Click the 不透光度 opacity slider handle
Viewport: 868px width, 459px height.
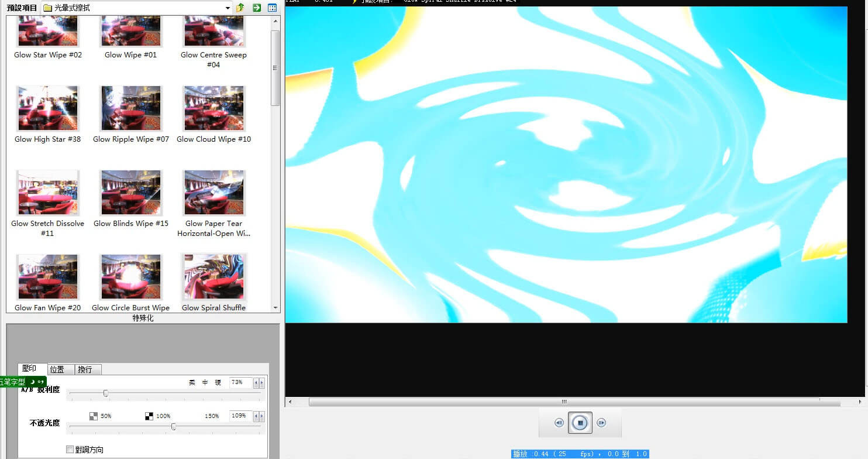tap(174, 427)
